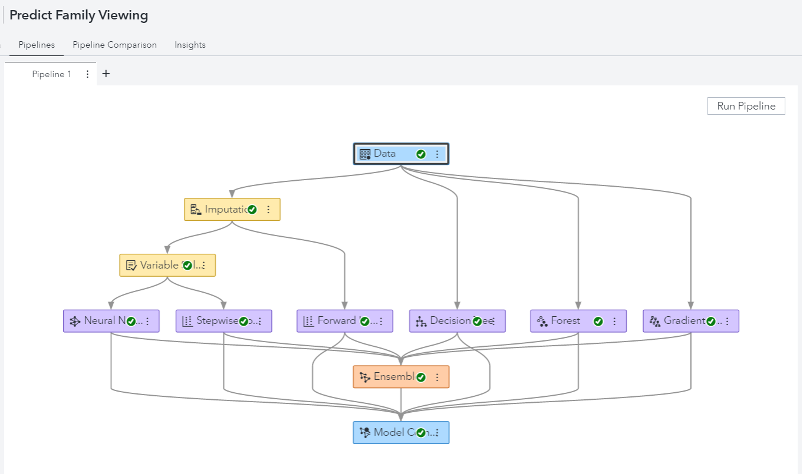Open the Ensemble node options menu
Screen dimensions: 802x474
437,377
